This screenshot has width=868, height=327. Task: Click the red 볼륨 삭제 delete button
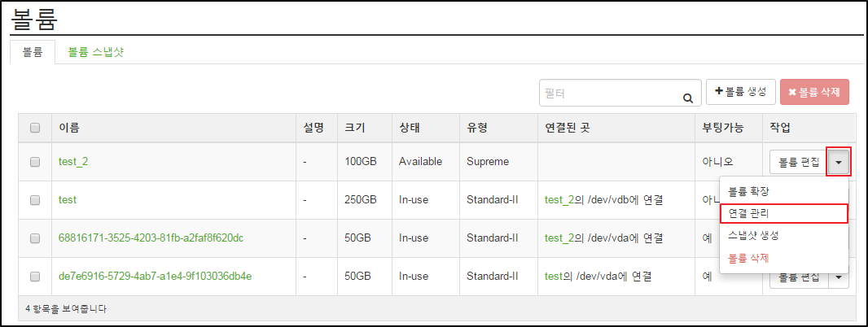(814, 92)
